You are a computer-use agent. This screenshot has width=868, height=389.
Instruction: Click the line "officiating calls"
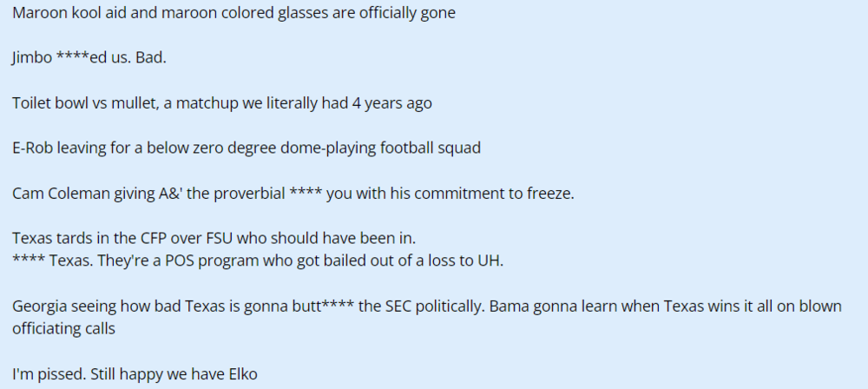64,328
